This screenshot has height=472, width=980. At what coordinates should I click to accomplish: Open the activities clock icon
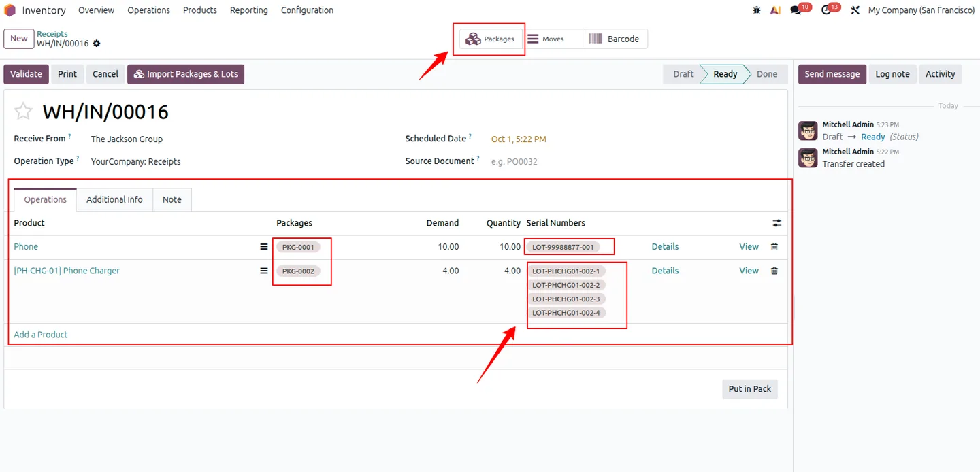[826, 10]
